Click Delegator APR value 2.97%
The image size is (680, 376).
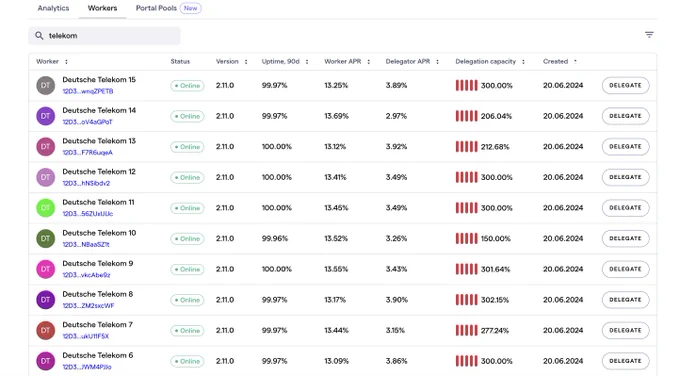tap(396, 116)
